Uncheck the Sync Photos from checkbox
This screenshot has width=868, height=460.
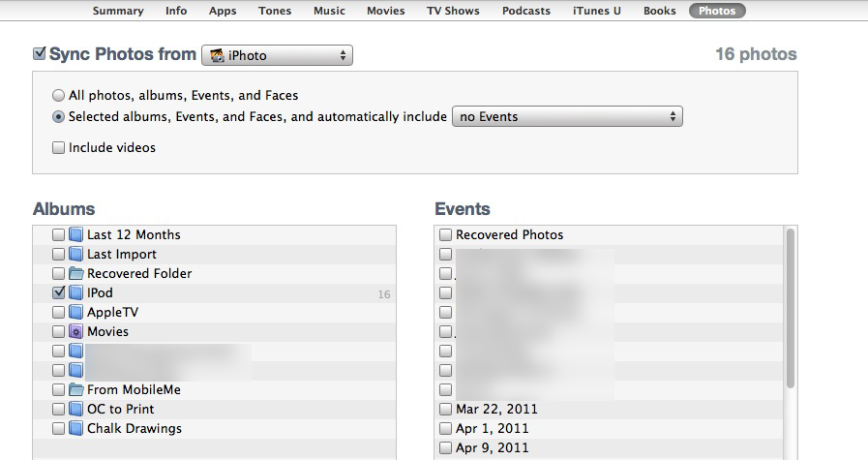pos(40,54)
